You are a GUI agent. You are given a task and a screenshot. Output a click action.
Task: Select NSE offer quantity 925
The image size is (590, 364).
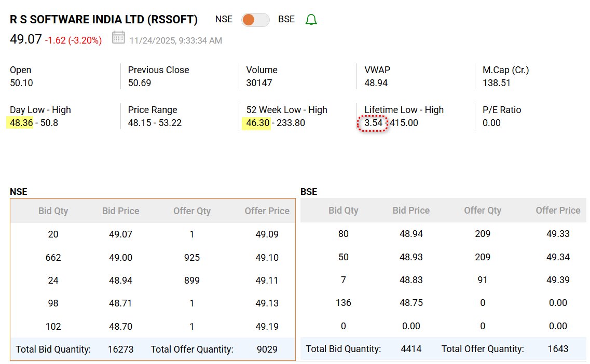pyautogui.click(x=192, y=258)
